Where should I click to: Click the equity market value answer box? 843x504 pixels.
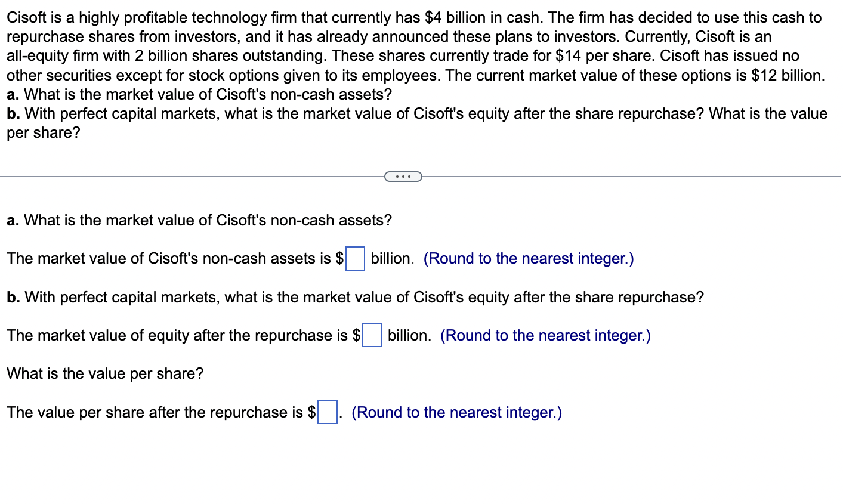point(373,336)
